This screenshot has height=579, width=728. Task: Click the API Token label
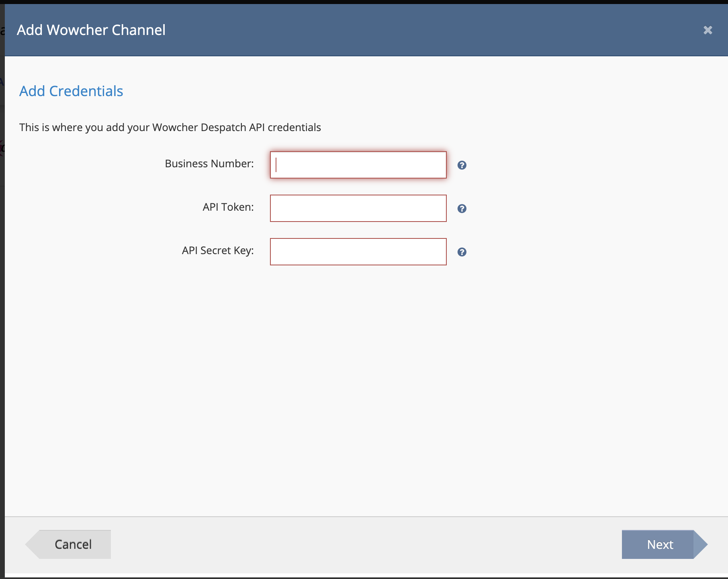pyautogui.click(x=228, y=207)
